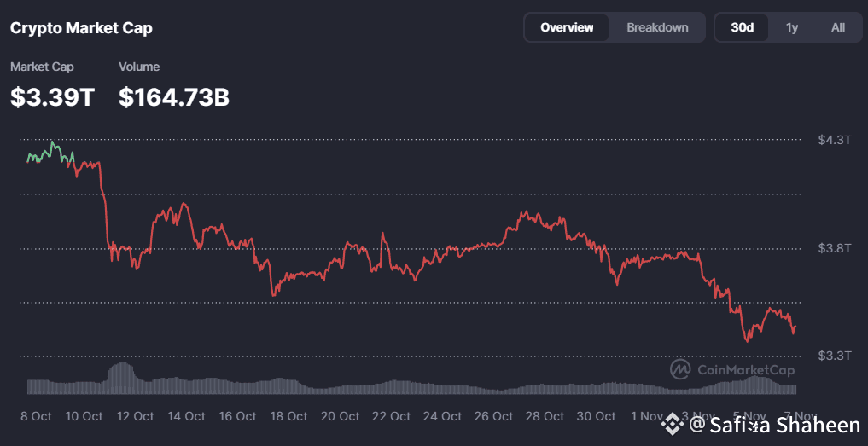
Task: Click the Crypto Market Cap title
Action: point(81,28)
